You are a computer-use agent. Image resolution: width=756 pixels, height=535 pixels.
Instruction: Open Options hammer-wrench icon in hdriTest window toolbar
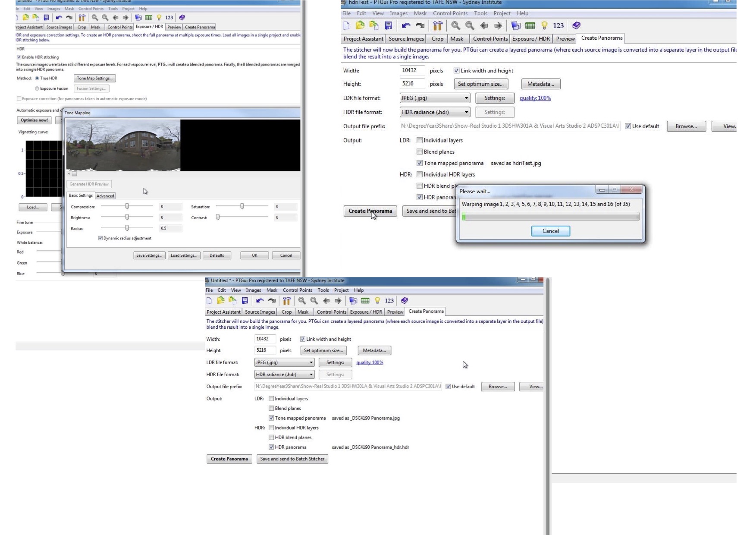tap(438, 25)
